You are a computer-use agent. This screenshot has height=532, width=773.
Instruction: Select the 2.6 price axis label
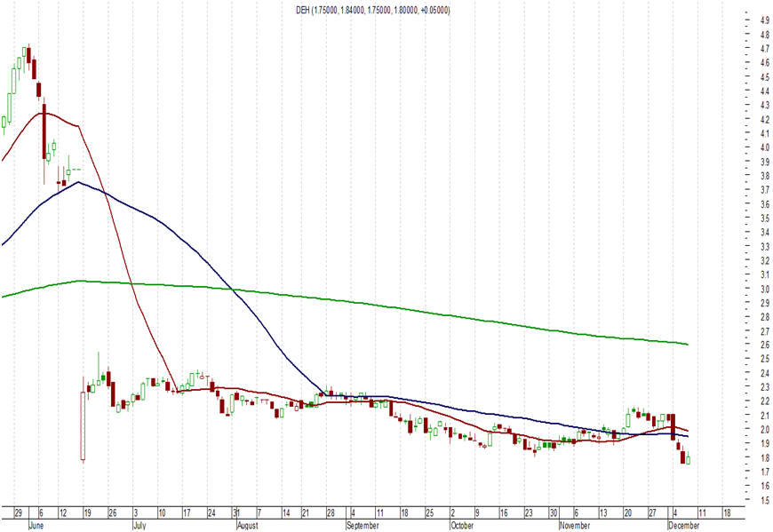[765, 345]
